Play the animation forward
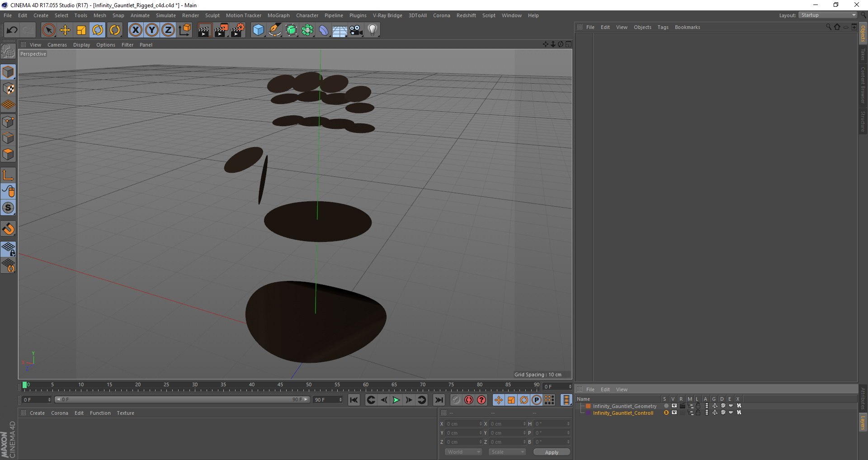Image resolution: width=868 pixels, height=460 pixels. point(396,400)
